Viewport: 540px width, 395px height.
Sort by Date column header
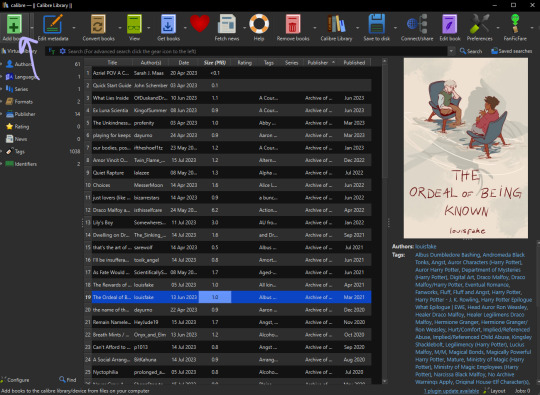(x=184, y=62)
